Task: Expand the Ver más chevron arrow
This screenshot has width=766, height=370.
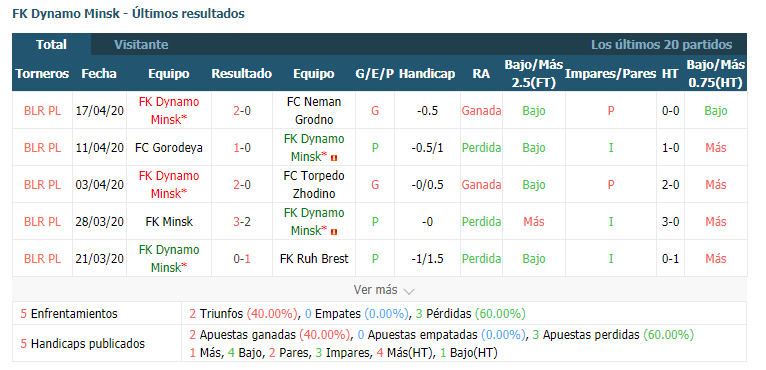Action: [x=409, y=291]
